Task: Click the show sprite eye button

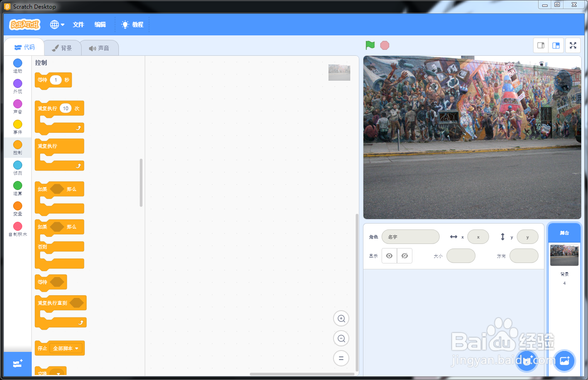Action: (x=389, y=256)
